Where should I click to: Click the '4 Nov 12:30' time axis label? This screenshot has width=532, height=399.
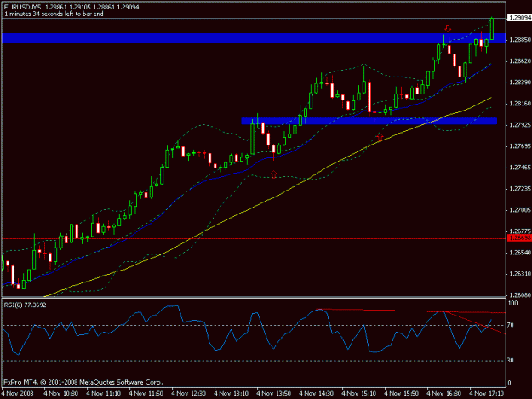pyautogui.click(x=189, y=394)
